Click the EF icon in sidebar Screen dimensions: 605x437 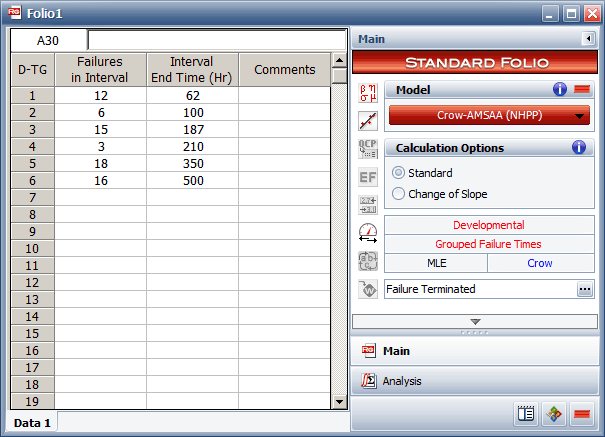click(368, 178)
